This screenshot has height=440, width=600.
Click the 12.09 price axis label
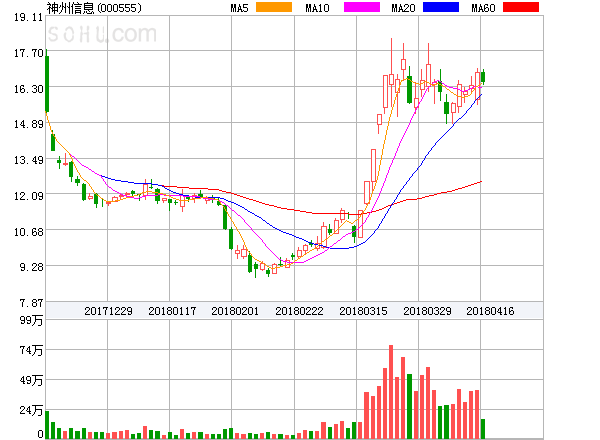(28, 196)
